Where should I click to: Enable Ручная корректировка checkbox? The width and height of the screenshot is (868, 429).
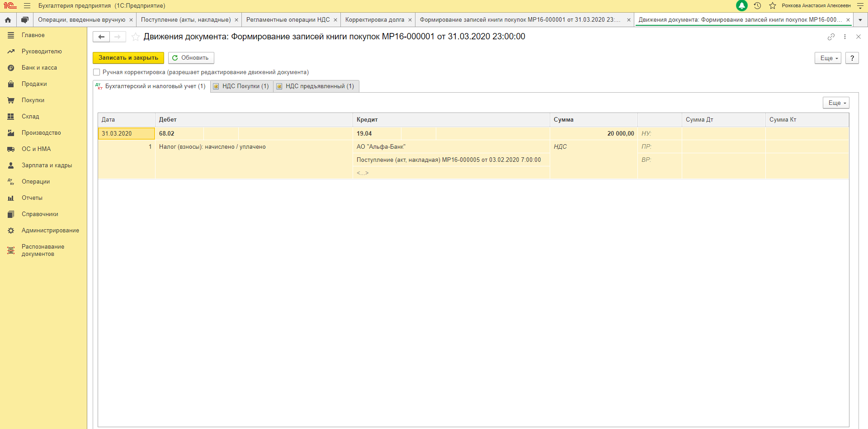pos(96,72)
